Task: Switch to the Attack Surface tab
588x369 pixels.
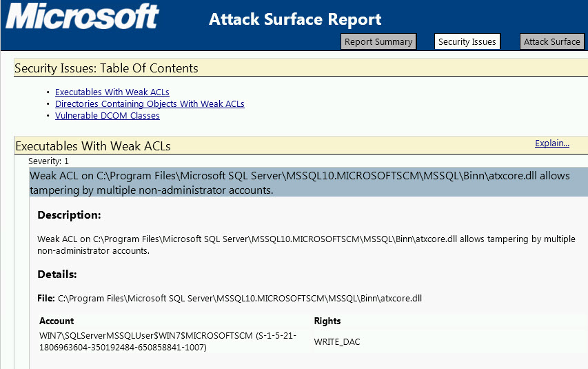Action: click(x=551, y=41)
